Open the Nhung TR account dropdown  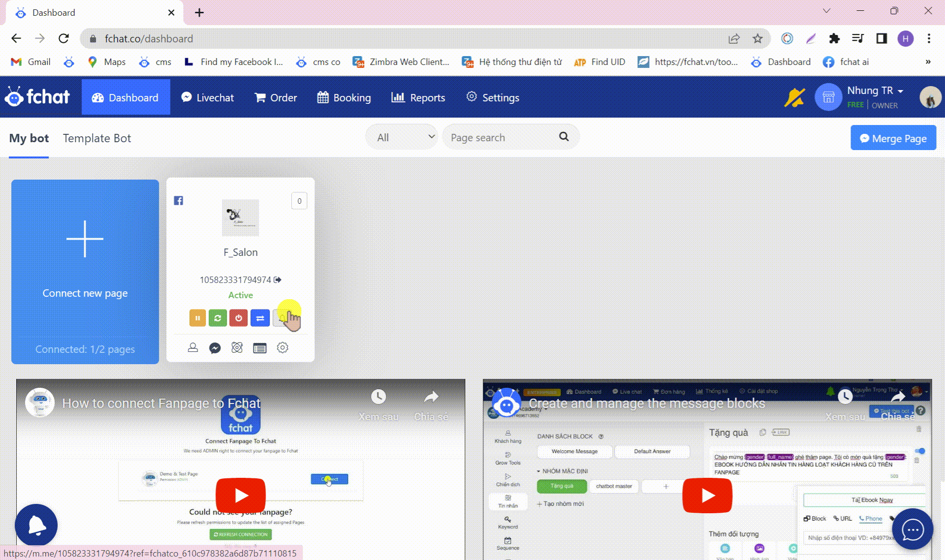coord(875,91)
